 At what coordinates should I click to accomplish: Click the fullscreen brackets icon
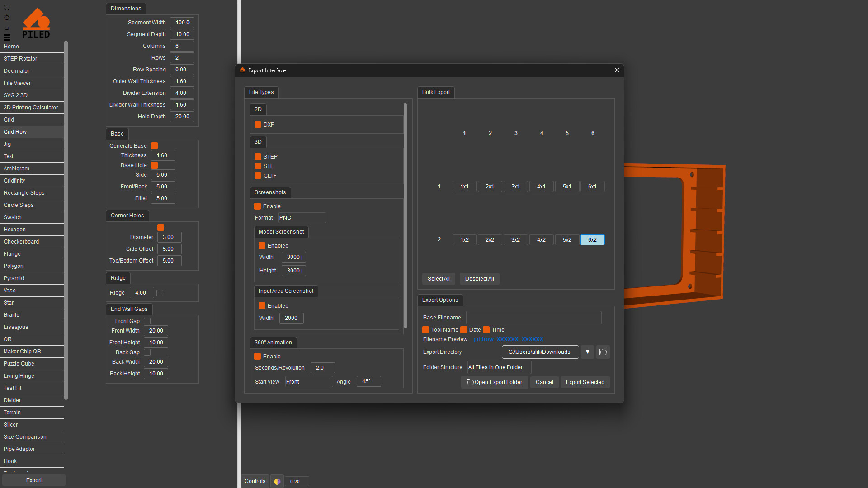(6, 8)
